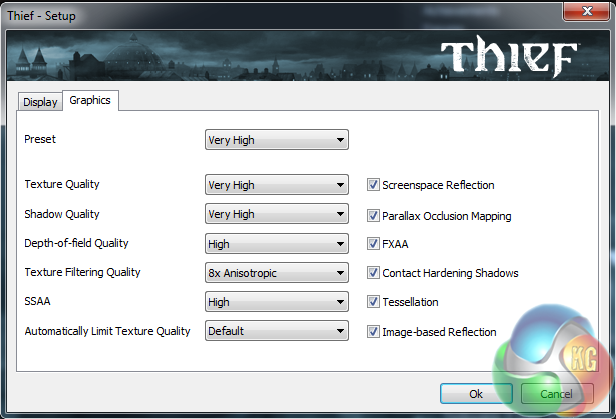Image resolution: width=616 pixels, height=419 pixels.
Task: Click the Texture Filtering Quality label
Action: 82,272
